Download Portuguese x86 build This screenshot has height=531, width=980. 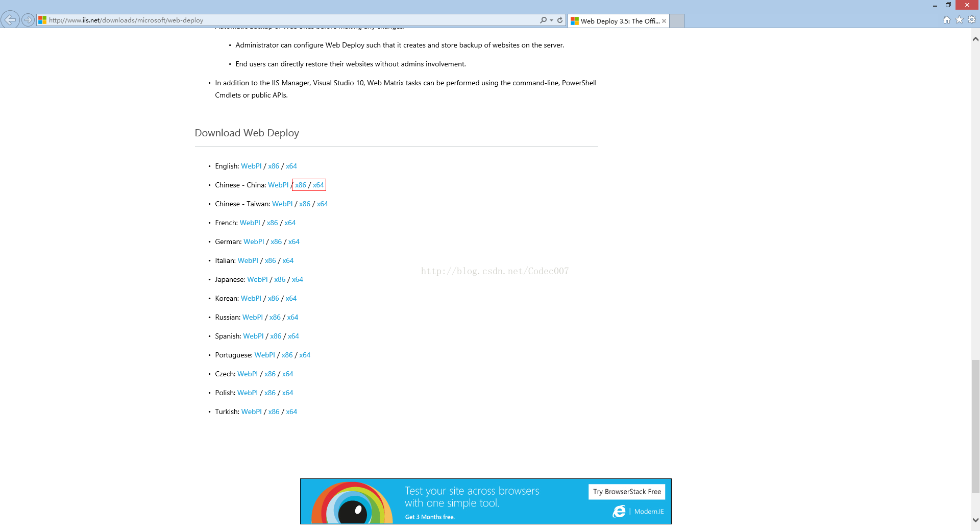click(x=287, y=355)
